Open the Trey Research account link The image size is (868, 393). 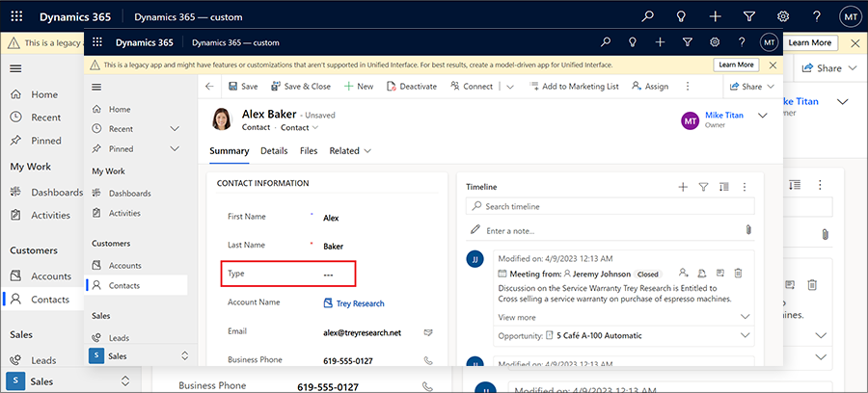[x=361, y=303]
